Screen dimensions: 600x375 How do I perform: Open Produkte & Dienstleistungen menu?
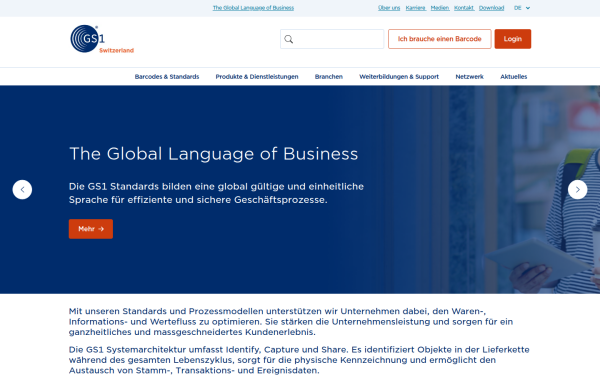click(257, 77)
